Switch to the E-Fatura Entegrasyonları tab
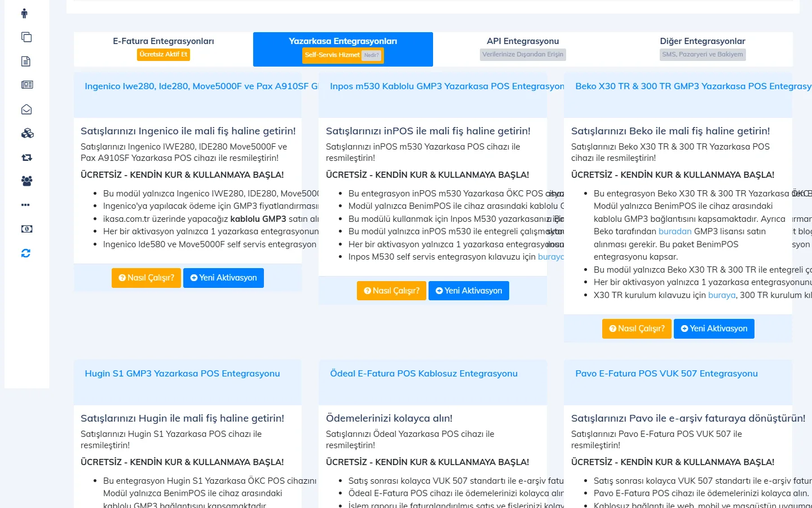This screenshot has width=812, height=508. (x=164, y=49)
